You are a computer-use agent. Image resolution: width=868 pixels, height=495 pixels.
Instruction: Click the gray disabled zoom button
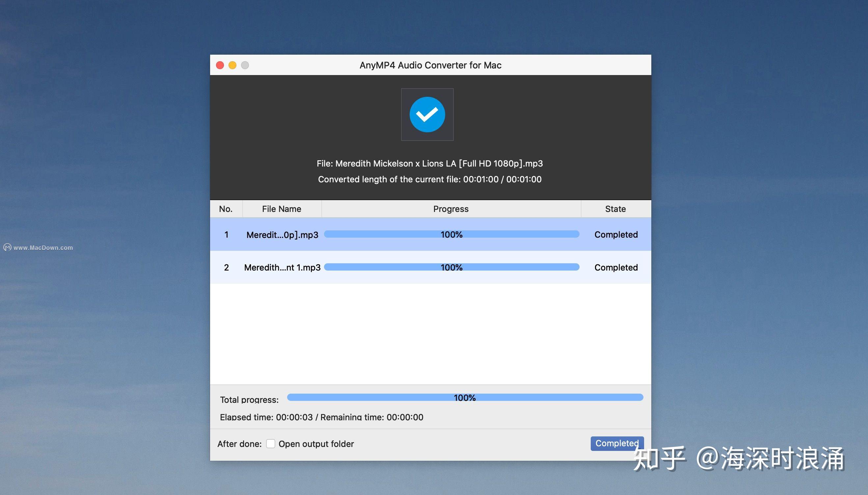click(x=245, y=65)
